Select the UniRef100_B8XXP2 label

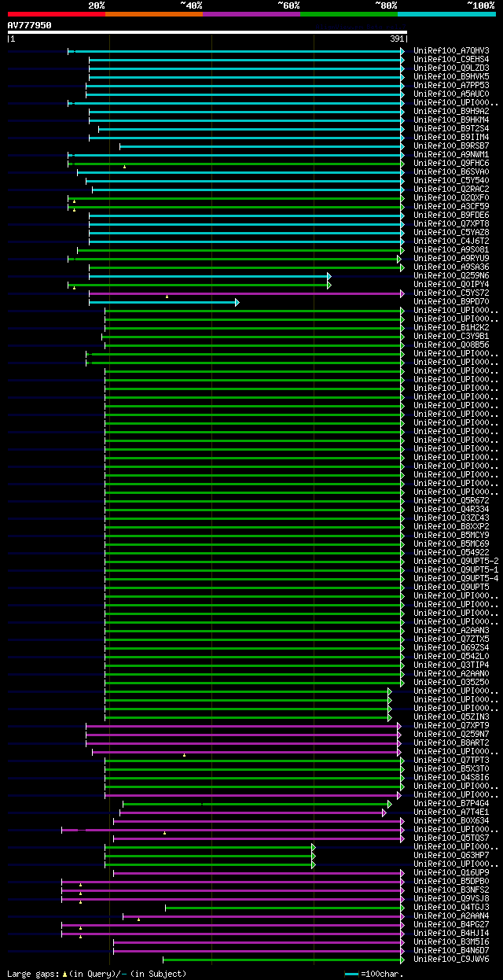click(451, 526)
